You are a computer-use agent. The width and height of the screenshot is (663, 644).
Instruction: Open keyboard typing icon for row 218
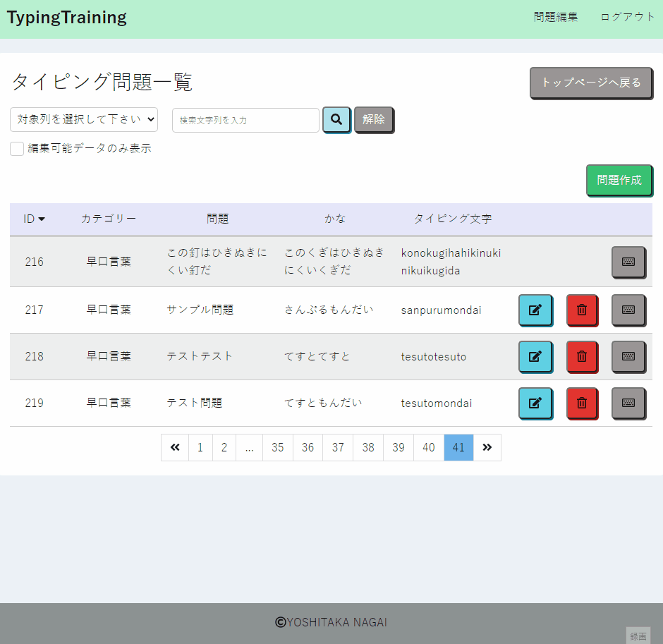[x=628, y=356]
